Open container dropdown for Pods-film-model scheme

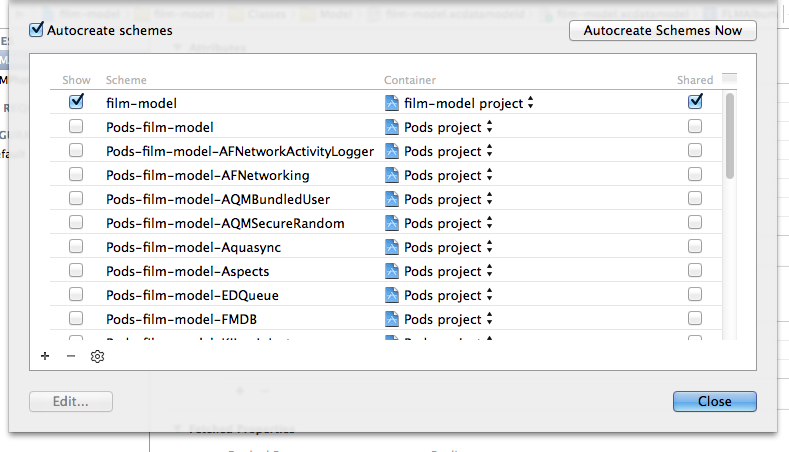click(x=490, y=127)
